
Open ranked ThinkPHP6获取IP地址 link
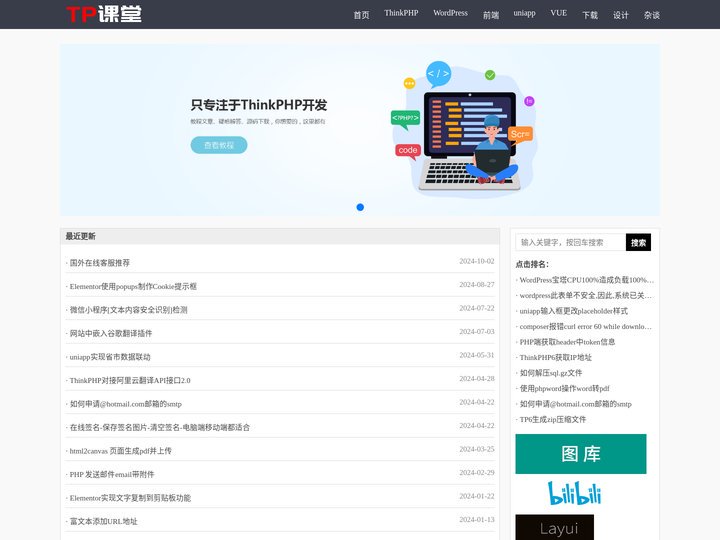(x=556, y=357)
